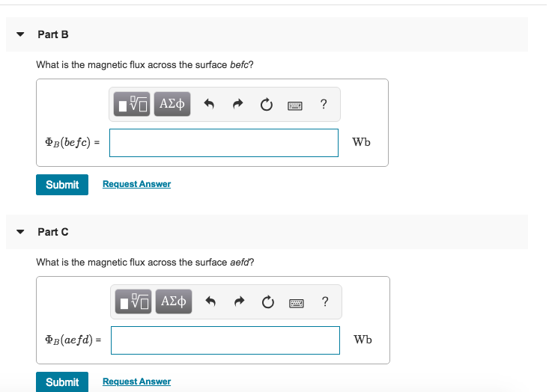Open the Greek symbols palette in Part B
552x392 pixels.
[172, 104]
